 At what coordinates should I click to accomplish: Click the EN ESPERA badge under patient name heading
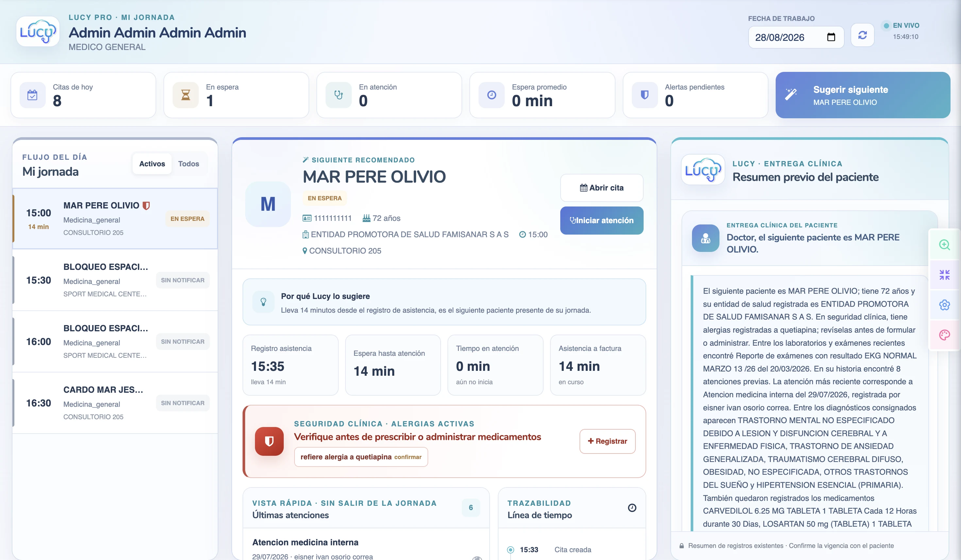pyautogui.click(x=325, y=198)
